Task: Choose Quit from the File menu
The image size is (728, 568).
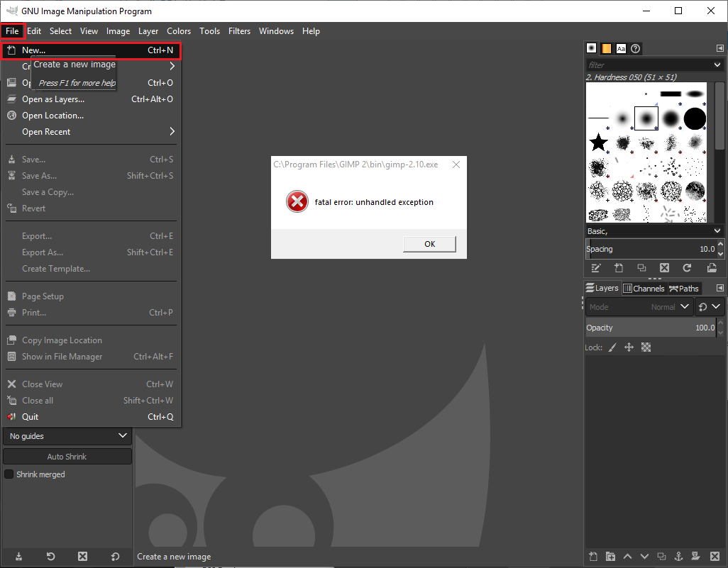Action: (92, 417)
